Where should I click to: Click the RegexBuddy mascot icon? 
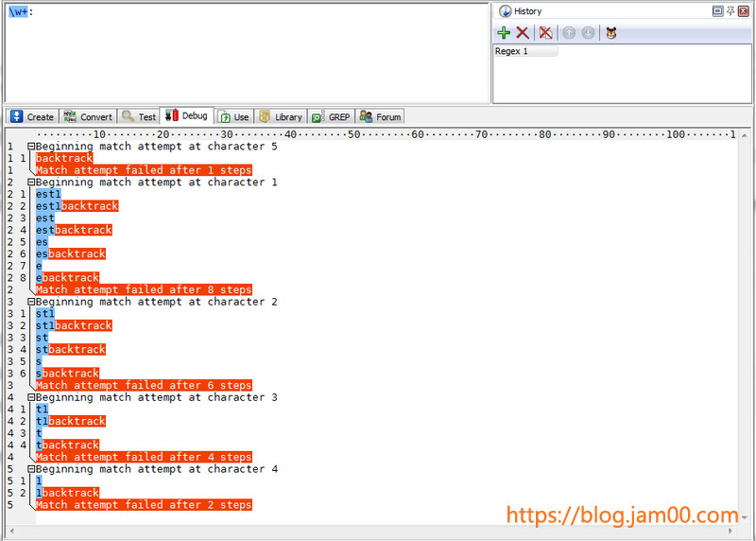(611, 33)
